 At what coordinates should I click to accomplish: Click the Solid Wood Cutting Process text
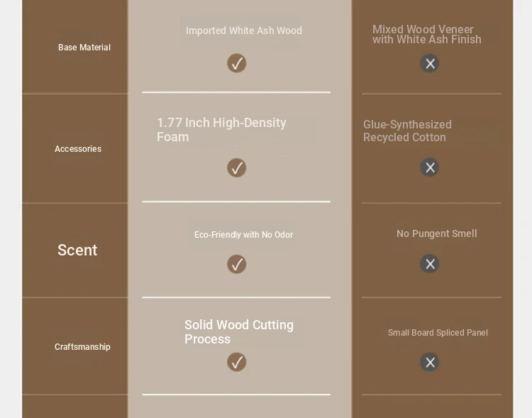pyautogui.click(x=239, y=331)
